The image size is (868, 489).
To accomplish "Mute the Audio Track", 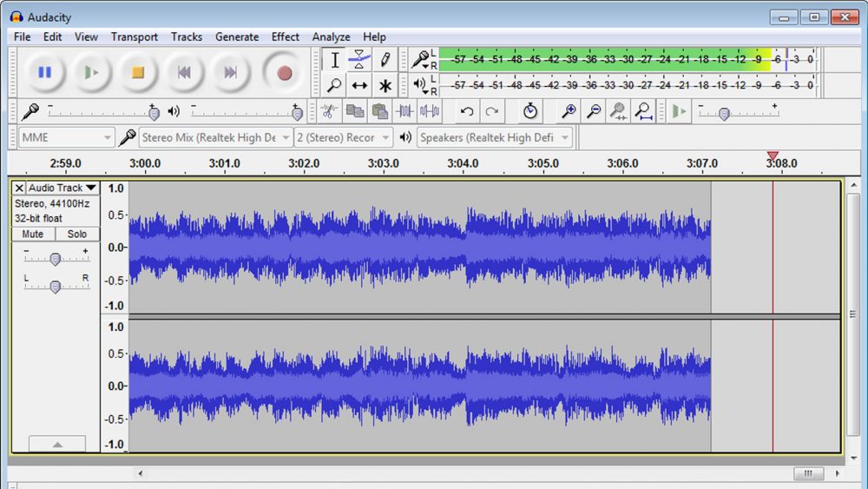I will coord(33,235).
